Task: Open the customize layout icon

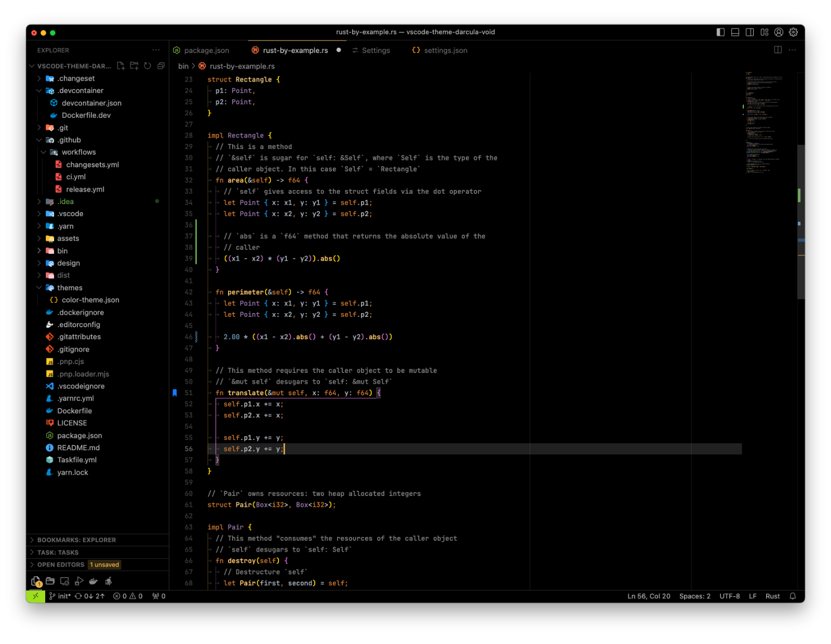Action: [764, 32]
